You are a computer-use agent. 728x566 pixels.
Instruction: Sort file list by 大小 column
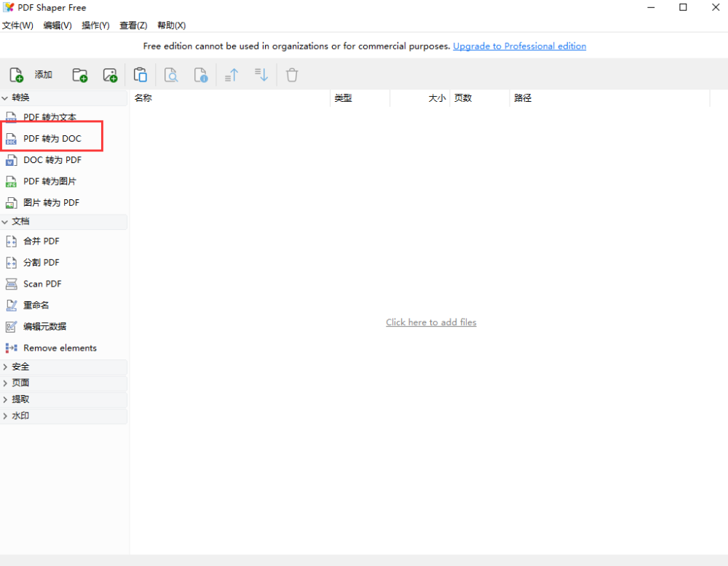[x=420, y=98]
